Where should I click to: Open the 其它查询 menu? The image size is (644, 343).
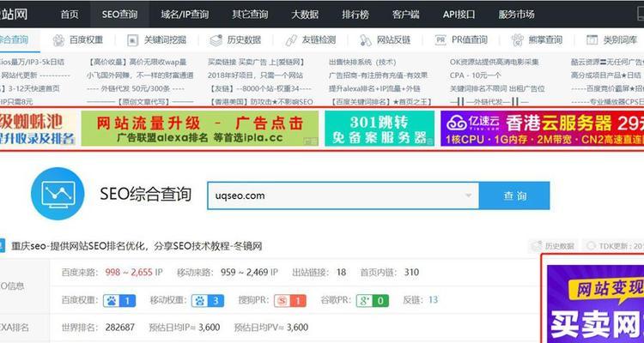tap(250, 15)
